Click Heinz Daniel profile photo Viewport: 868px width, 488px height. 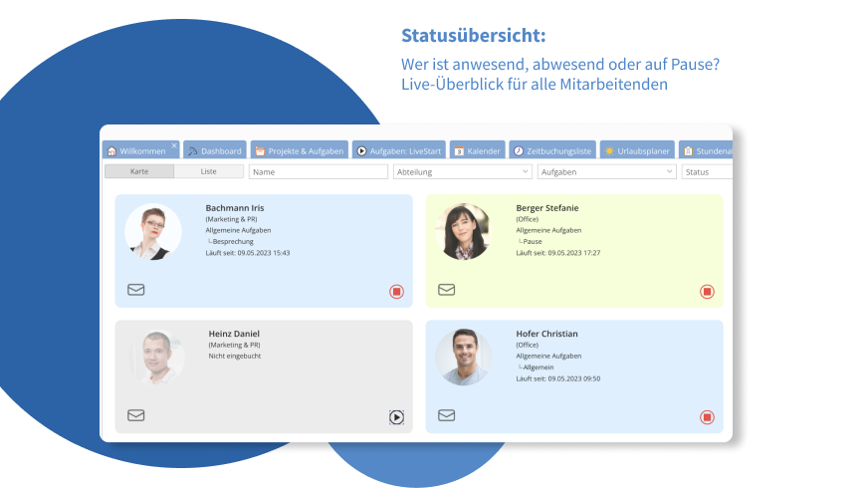(x=156, y=358)
